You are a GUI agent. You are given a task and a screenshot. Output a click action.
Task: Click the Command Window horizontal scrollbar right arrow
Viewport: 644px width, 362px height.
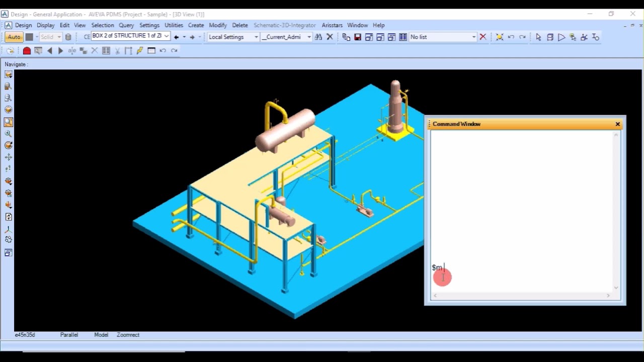(x=608, y=296)
